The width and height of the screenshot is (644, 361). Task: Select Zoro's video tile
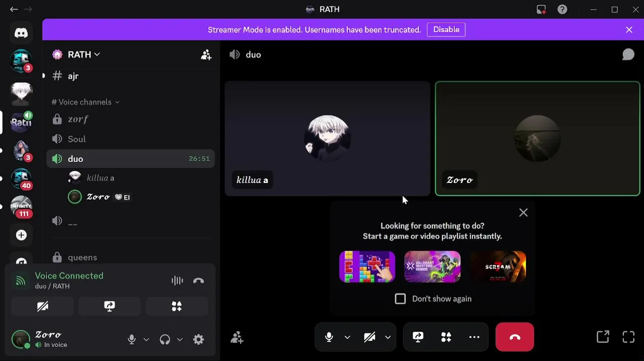point(538,138)
